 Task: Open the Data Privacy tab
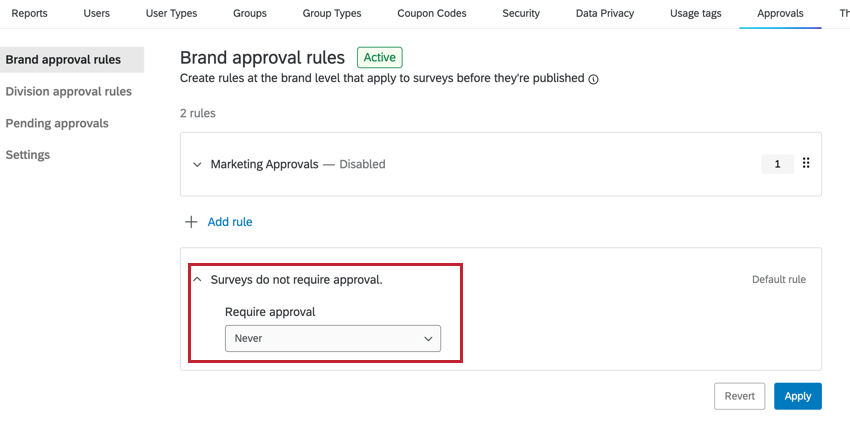(x=608, y=14)
